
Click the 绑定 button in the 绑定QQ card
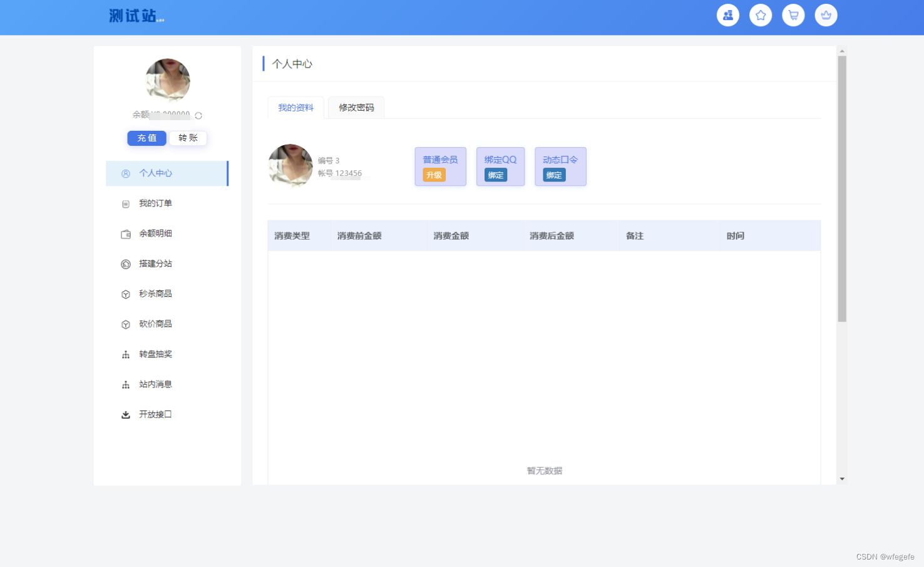pos(495,175)
